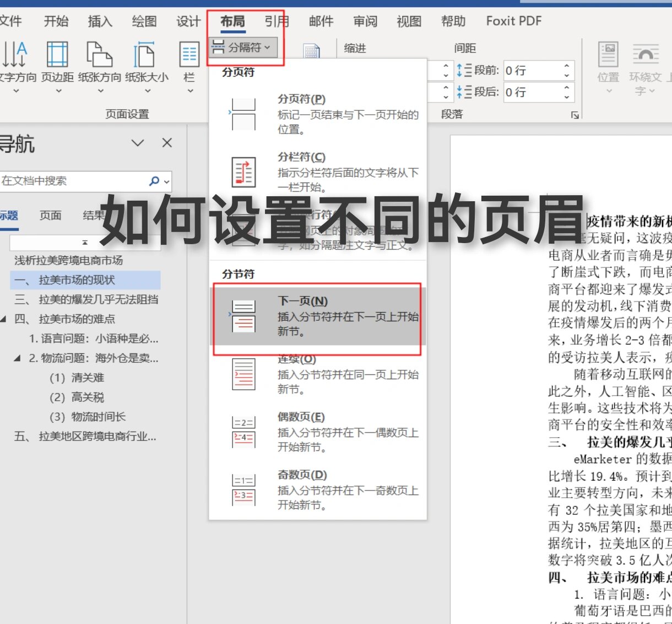Click the 段后 spacing value field

coord(531,92)
